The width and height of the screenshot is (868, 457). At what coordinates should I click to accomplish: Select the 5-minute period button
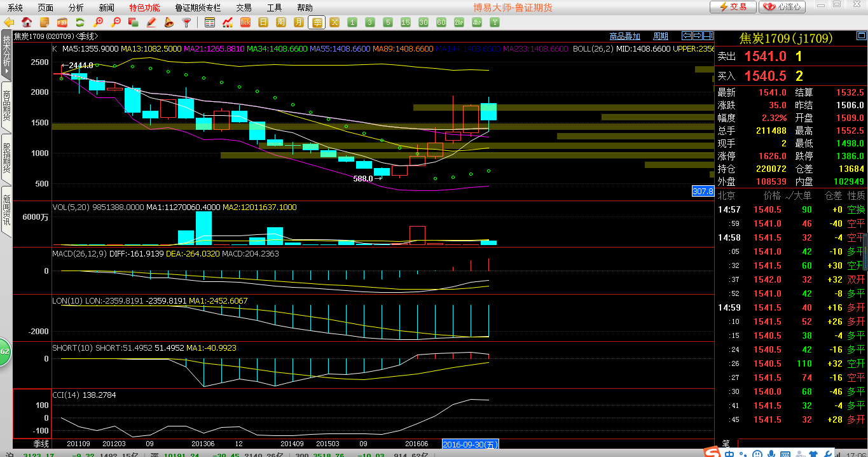pyautogui.click(x=388, y=23)
